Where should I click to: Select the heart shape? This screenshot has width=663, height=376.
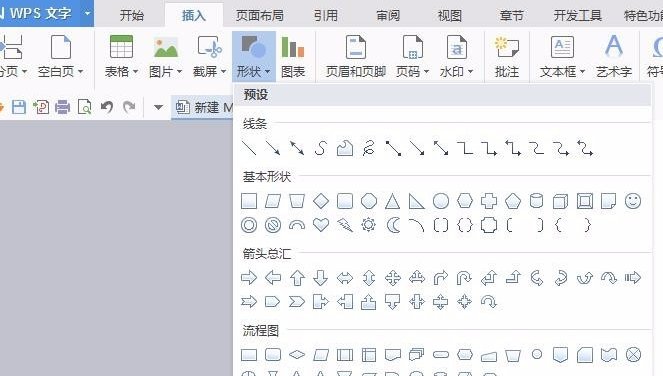321,225
